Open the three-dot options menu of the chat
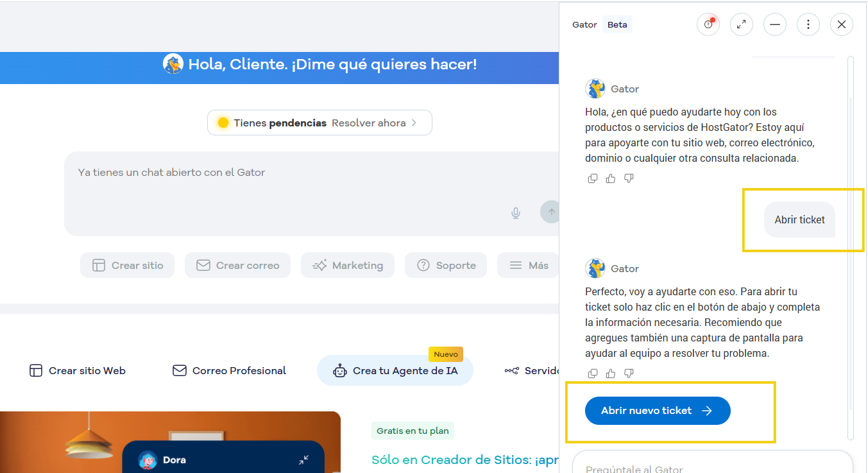Image resolution: width=868 pixels, height=473 pixels. pos(808,24)
